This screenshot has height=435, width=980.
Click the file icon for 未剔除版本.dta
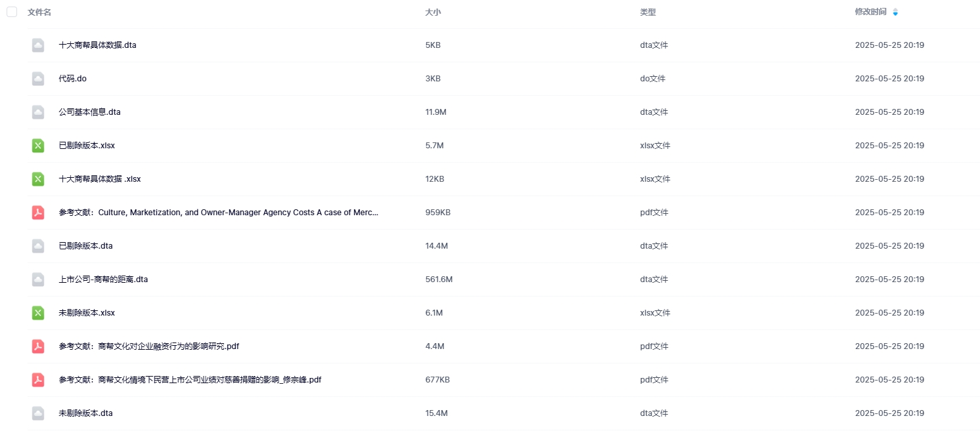[x=38, y=413]
